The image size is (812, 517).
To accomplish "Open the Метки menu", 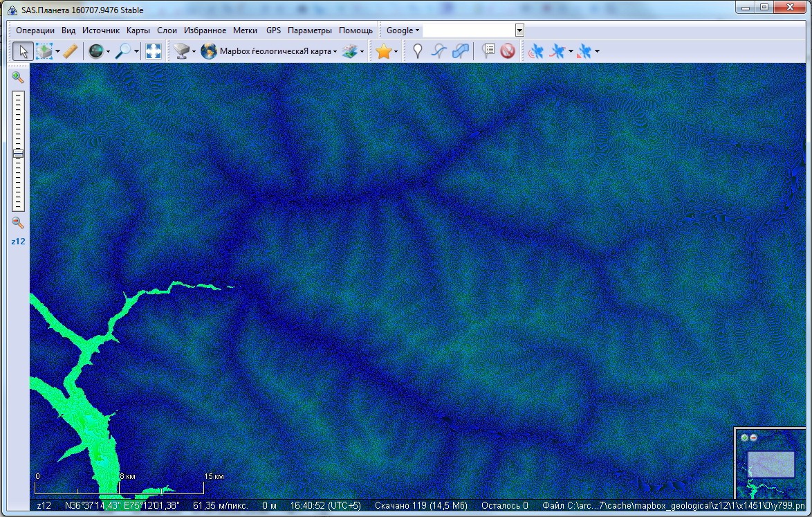I will coord(245,30).
